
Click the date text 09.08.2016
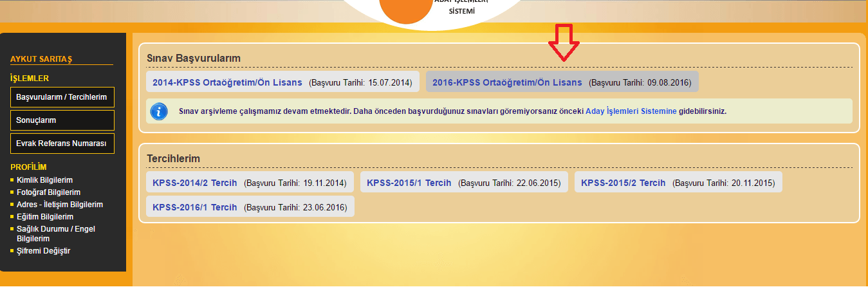[668, 83]
